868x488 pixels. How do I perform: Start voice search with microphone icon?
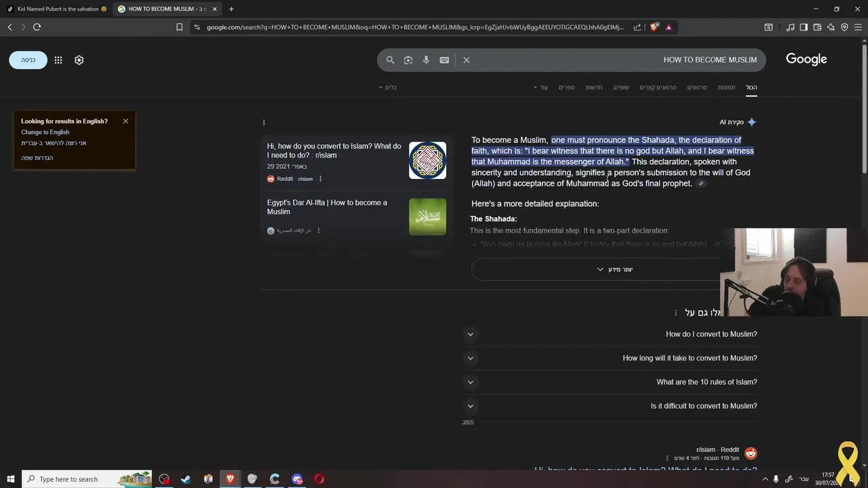tap(426, 60)
